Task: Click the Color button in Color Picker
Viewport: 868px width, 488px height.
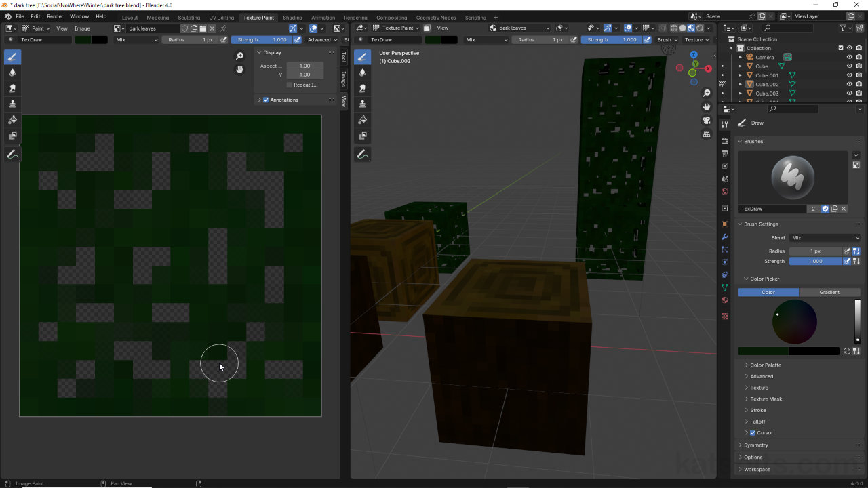Action: [768, 292]
